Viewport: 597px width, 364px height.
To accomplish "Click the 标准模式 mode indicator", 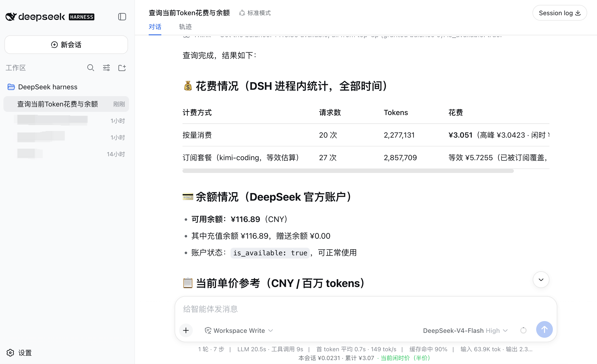I will tap(255, 13).
